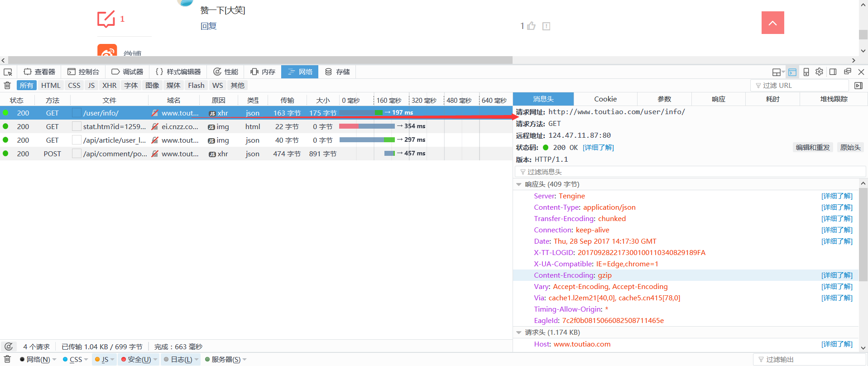Toggle the 服务器(S) console filter
Image resolution: width=868 pixels, height=366 pixels.
pos(223,359)
